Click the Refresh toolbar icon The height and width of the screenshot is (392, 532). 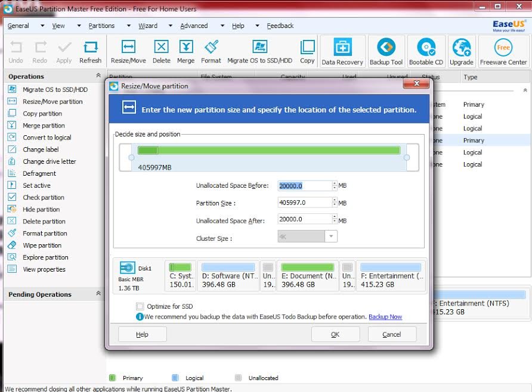pyautogui.click(x=91, y=46)
